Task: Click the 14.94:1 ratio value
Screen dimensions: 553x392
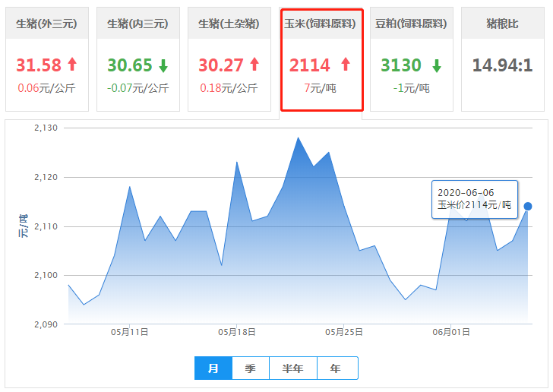Action: pos(502,65)
